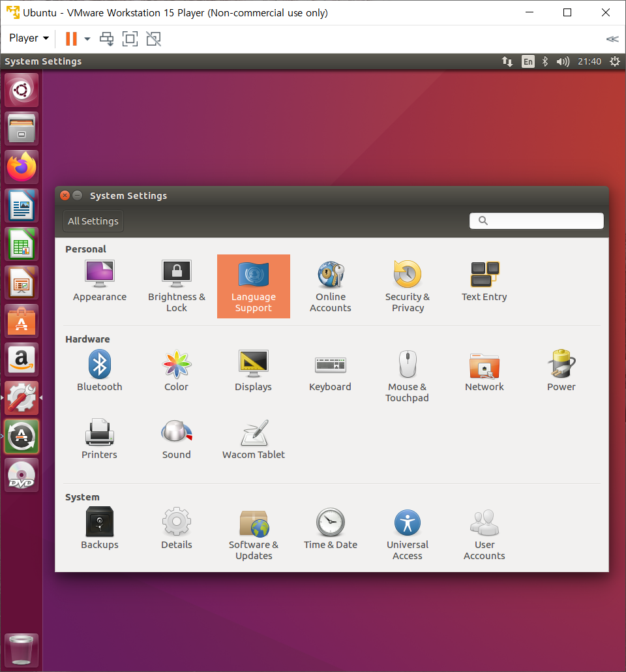The height and width of the screenshot is (672, 626).
Task: Focus the System Settings search field
Action: click(537, 221)
